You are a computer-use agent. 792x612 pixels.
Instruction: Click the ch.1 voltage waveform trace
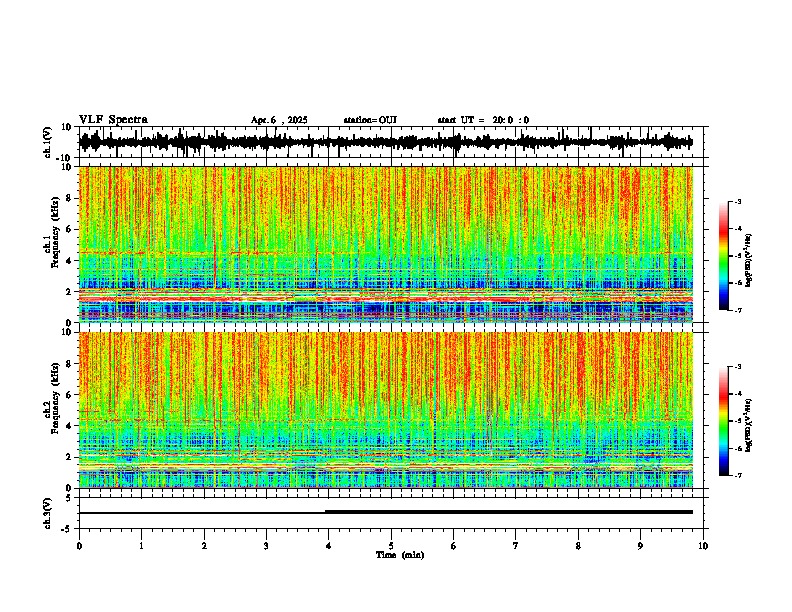[x=386, y=142]
